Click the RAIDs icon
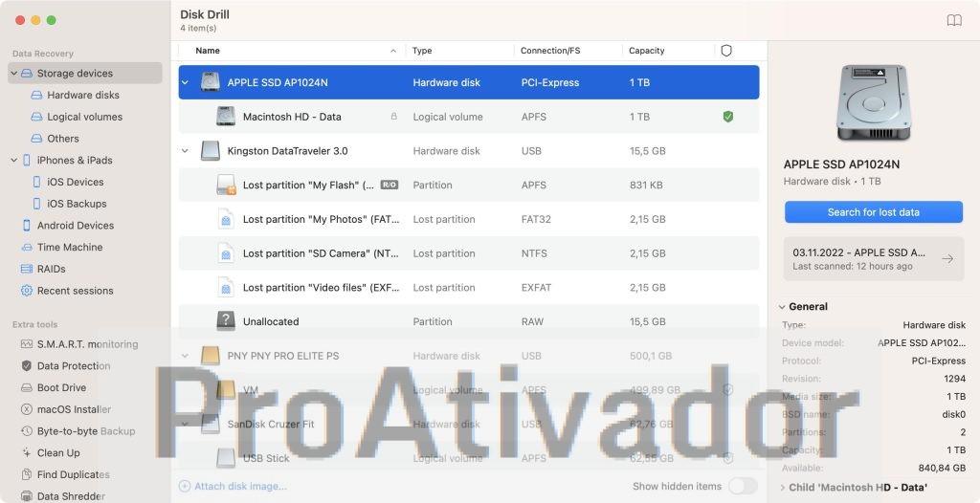 coord(26,269)
